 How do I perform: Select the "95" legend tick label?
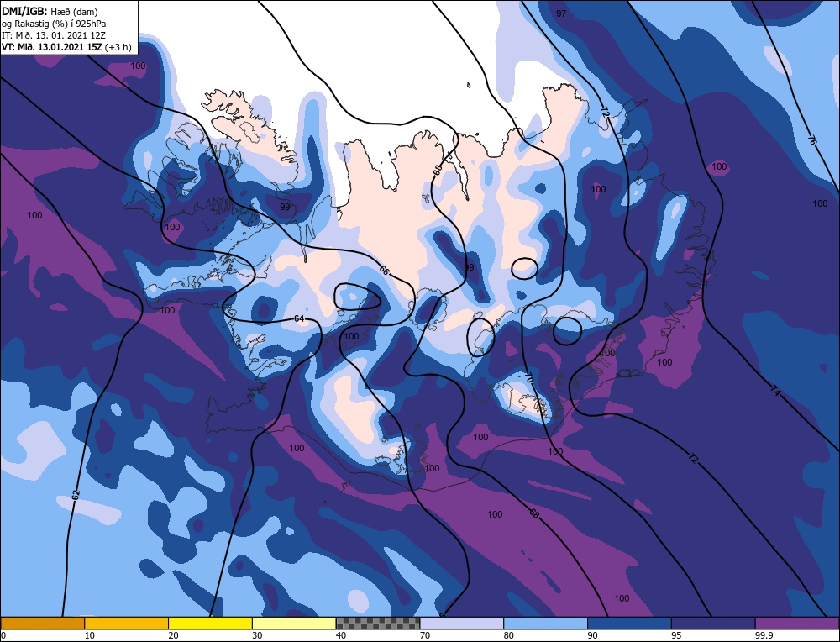[676, 635]
